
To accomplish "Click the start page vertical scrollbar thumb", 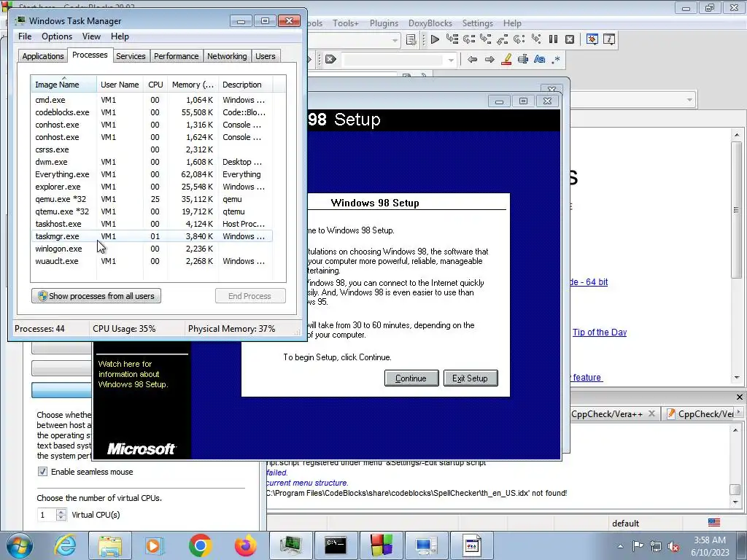I will tap(737, 209).
